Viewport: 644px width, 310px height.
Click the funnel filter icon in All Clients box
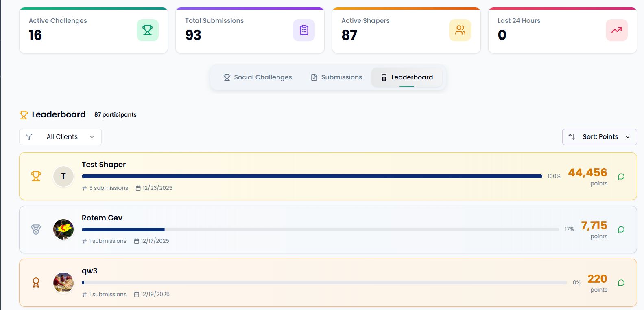[x=29, y=137]
